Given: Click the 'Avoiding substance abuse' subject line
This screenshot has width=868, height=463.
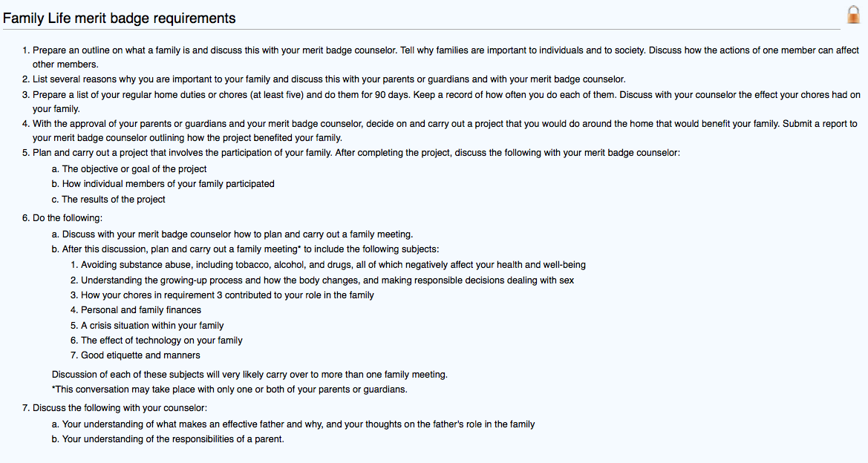Looking at the screenshot, I should [x=333, y=265].
